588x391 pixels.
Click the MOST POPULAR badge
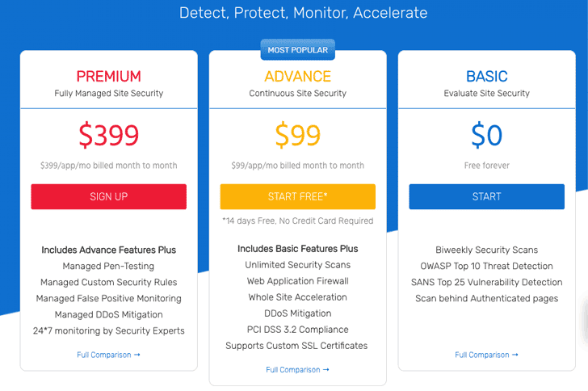pyautogui.click(x=297, y=50)
